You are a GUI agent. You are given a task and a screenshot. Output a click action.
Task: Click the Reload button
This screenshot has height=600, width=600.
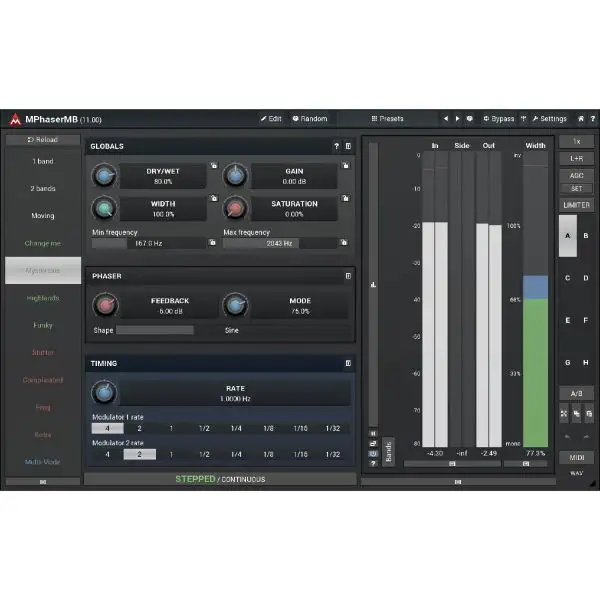[x=43, y=140]
